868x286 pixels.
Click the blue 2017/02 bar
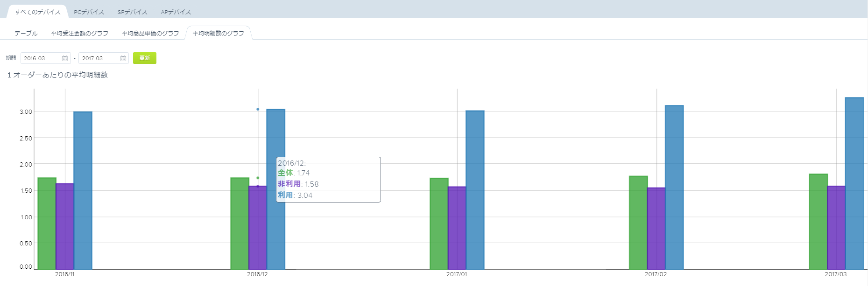tap(674, 187)
